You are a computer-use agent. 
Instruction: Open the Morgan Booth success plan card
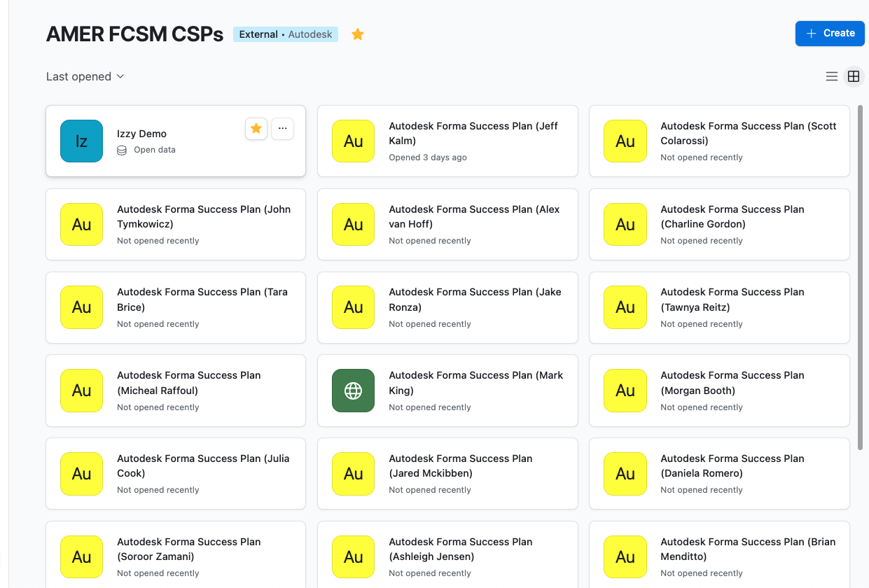coord(719,391)
